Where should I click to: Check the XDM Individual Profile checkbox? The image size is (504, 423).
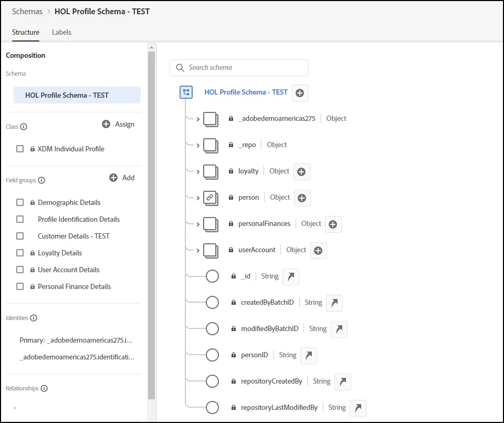[20, 149]
